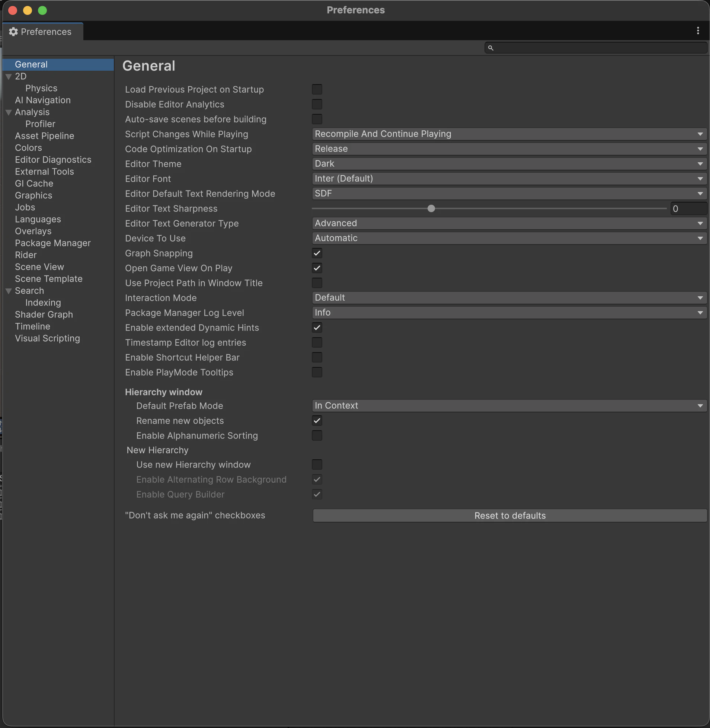The image size is (710, 728).
Task: Open the three-dot window options menu
Action: coord(698,31)
